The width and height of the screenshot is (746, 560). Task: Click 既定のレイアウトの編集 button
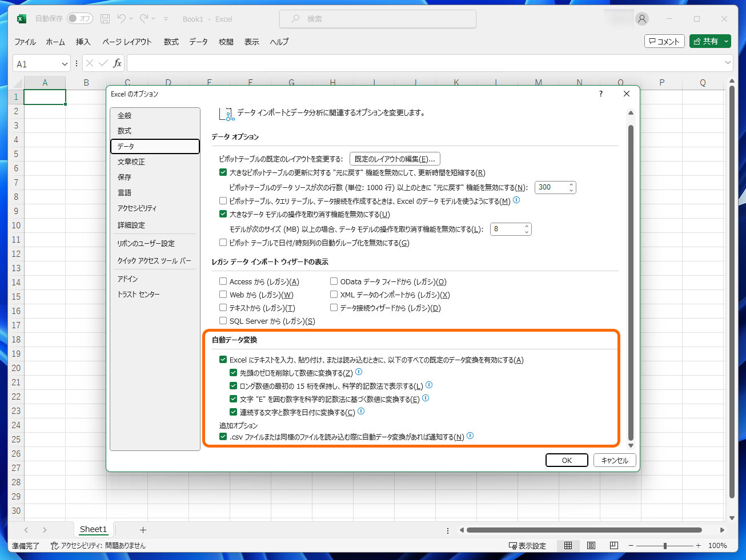pyautogui.click(x=395, y=159)
